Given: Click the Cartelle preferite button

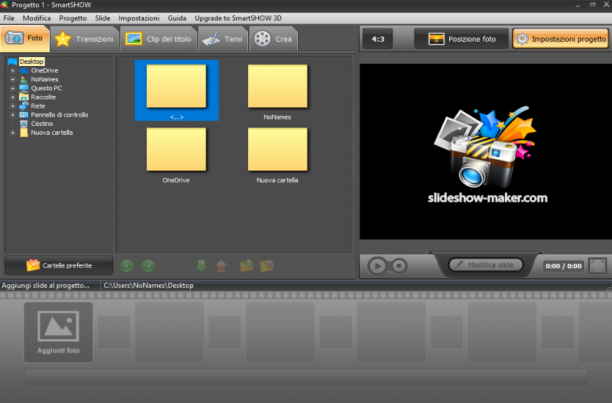Looking at the screenshot, I should pyautogui.click(x=59, y=265).
